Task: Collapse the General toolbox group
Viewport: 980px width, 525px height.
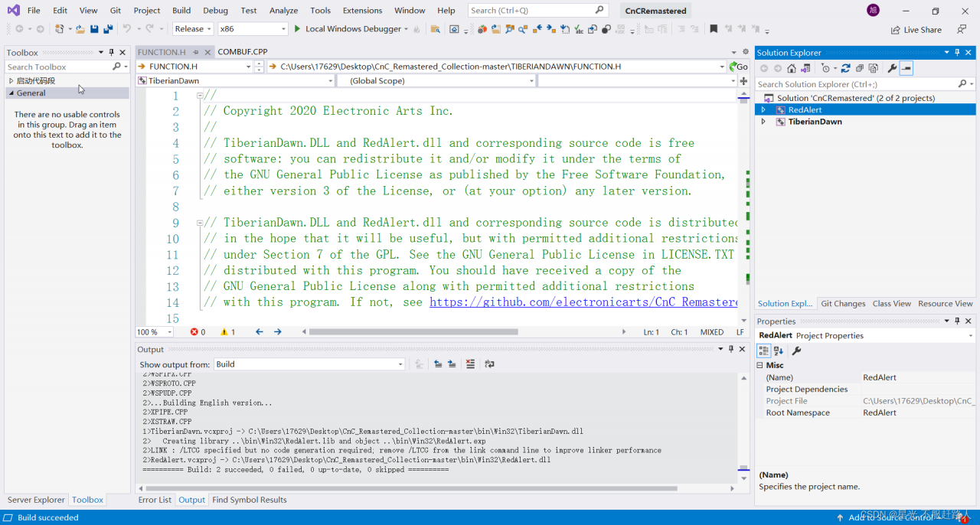Action: 11,93
